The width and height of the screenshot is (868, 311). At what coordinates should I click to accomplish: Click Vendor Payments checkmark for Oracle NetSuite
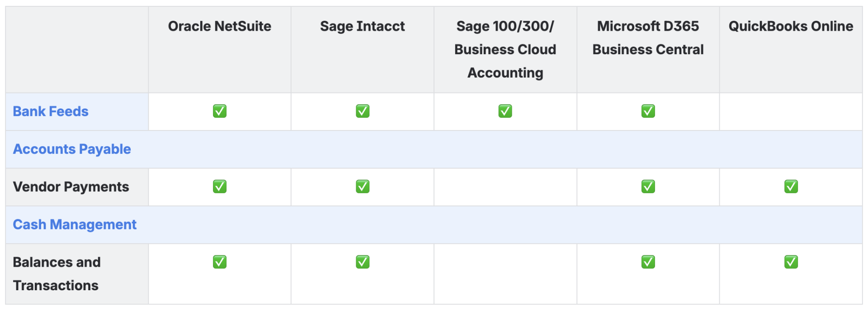tap(220, 186)
